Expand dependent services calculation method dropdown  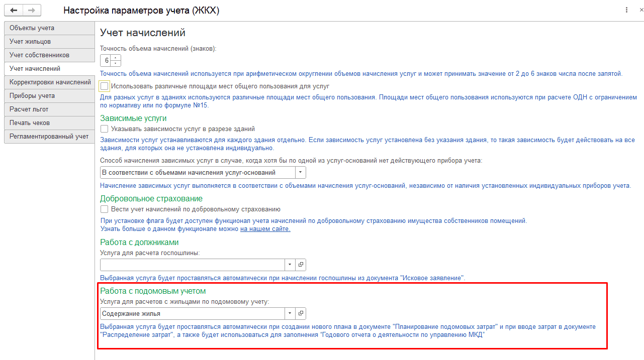[x=300, y=173]
